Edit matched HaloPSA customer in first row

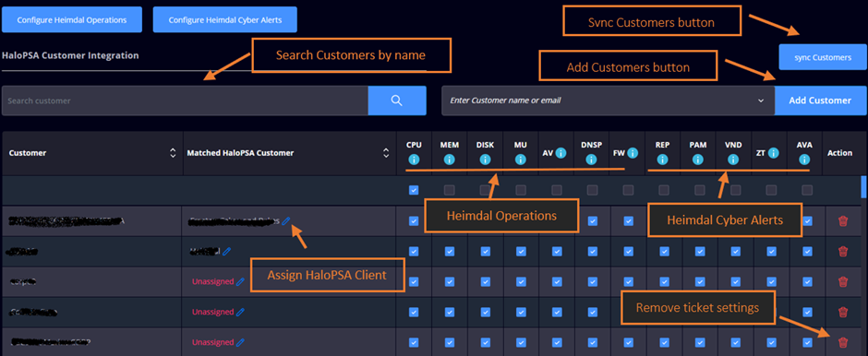pyautogui.click(x=285, y=220)
